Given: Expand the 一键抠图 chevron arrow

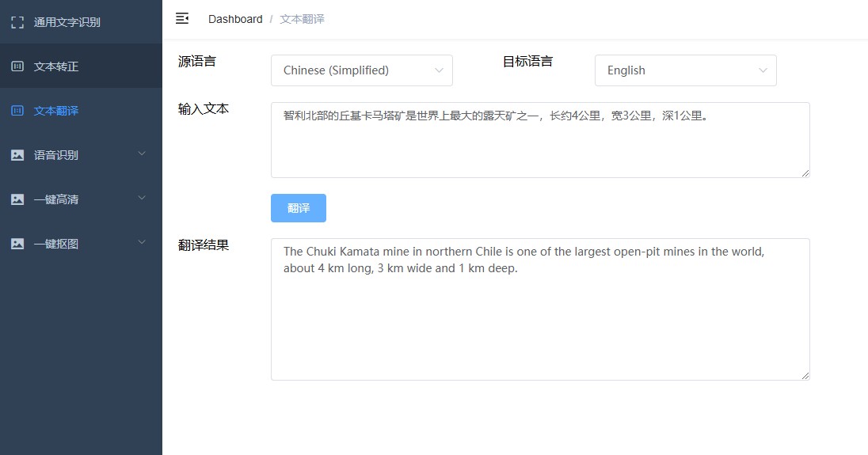Looking at the screenshot, I should [142, 242].
